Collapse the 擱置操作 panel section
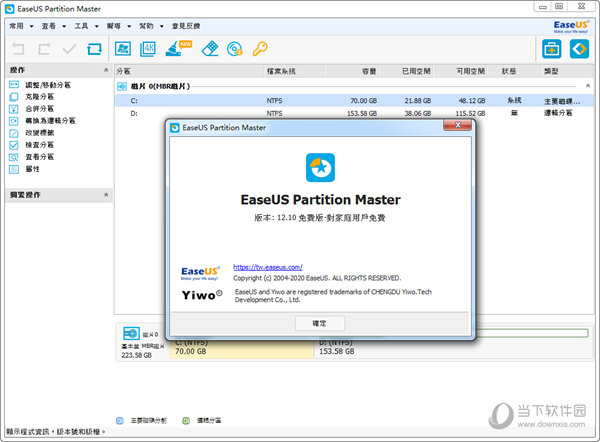 pos(106,195)
